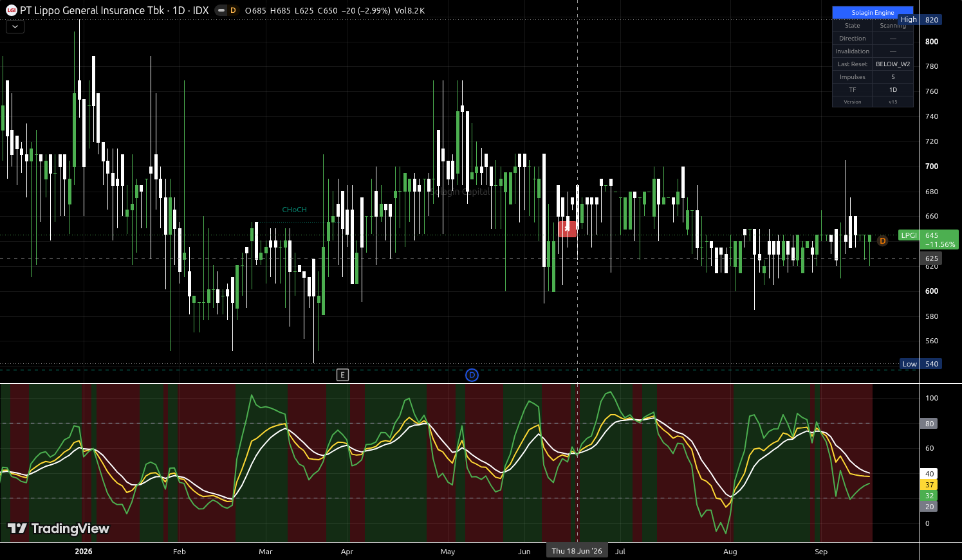The width and height of the screenshot is (962, 560).
Task: Collapse the indicator legend with the chevron
Action: pos(15,27)
